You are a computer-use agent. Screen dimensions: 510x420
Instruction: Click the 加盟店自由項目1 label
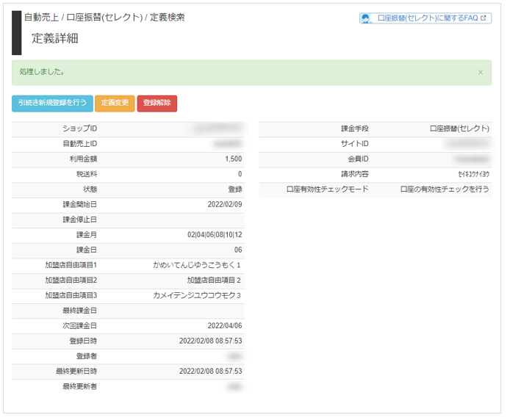(71, 265)
